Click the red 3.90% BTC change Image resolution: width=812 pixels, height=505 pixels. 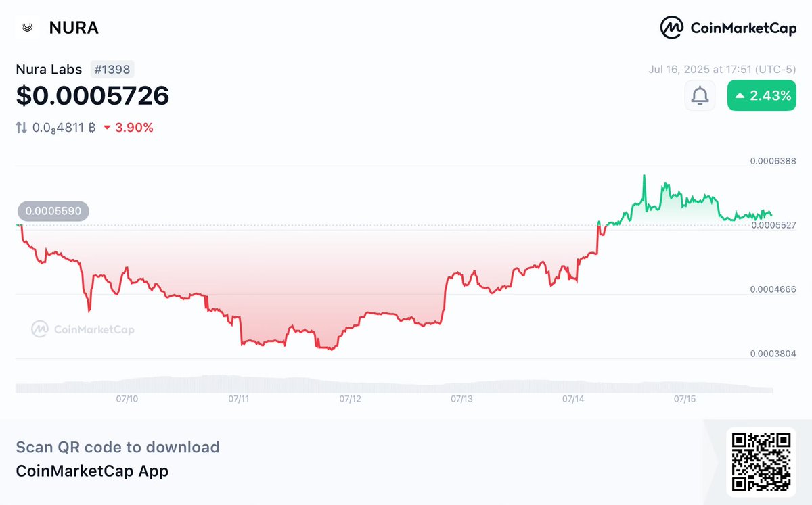128,127
